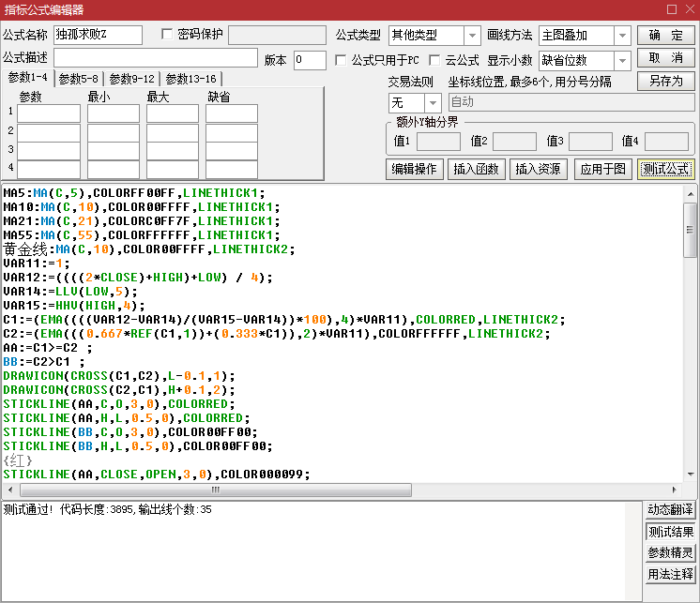This screenshot has width=700, height=603.
Task: Click the 取消 button
Action: coord(665,58)
